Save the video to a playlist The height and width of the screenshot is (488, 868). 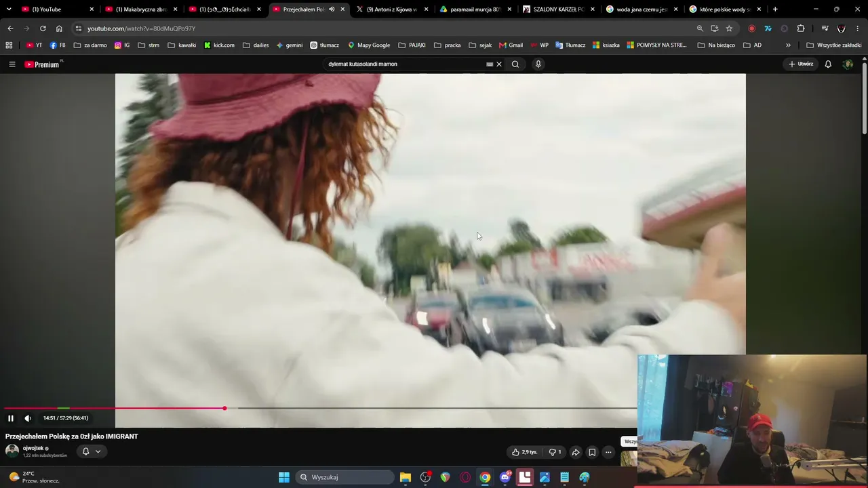click(x=592, y=452)
